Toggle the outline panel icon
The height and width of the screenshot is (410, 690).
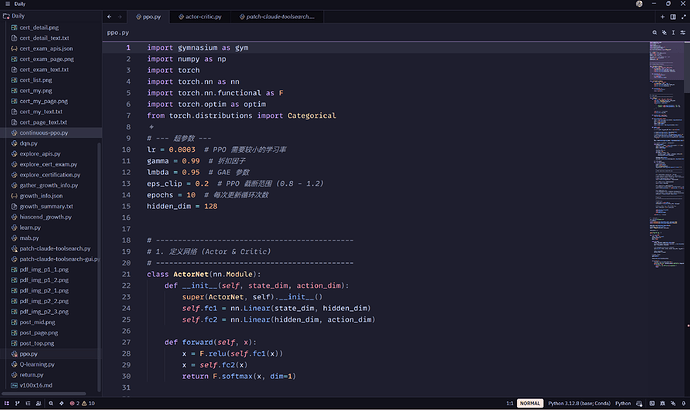[28, 403]
